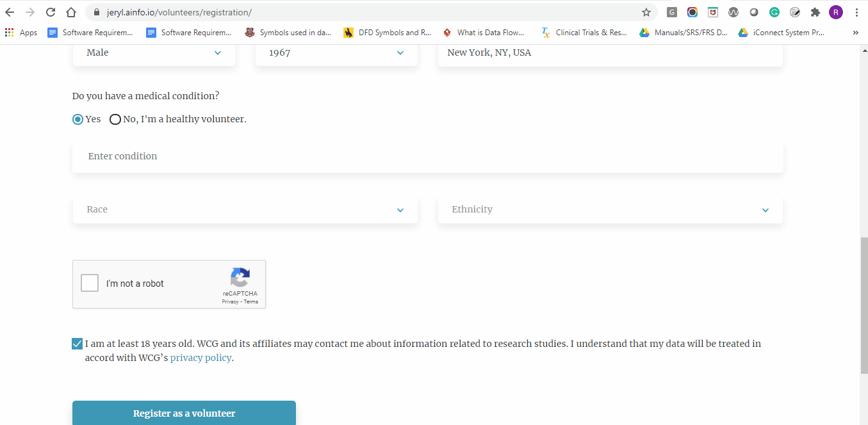
Task: Click the Home button in the browser toolbar
Action: pyautogui.click(x=70, y=12)
